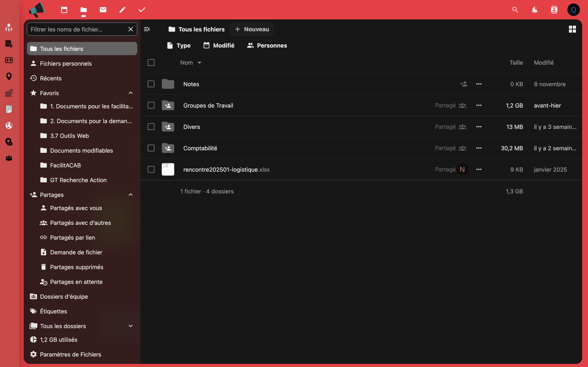This screenshot has height=367, width=588.
Task: Go to Récents in sidebar
Action: [x=51, y=78]
